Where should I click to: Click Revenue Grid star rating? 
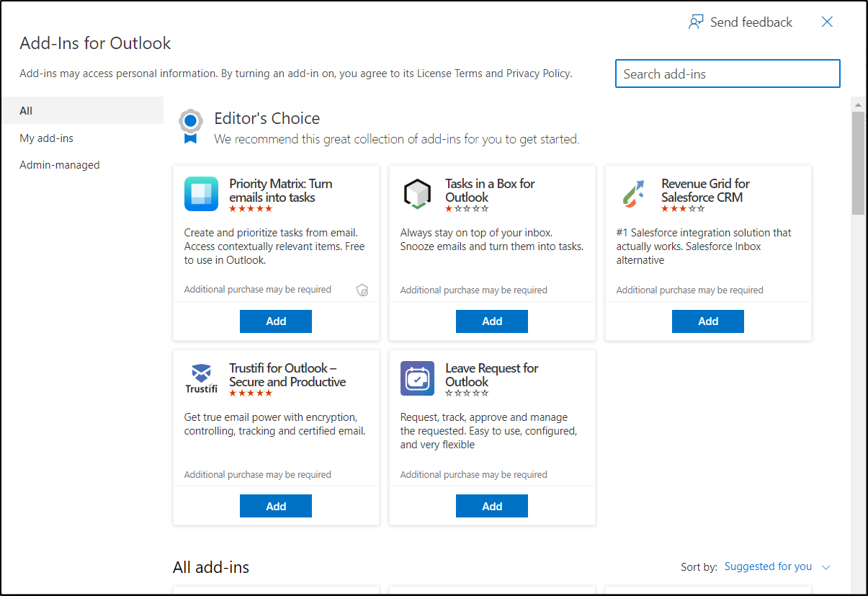(x=683, y=209)
